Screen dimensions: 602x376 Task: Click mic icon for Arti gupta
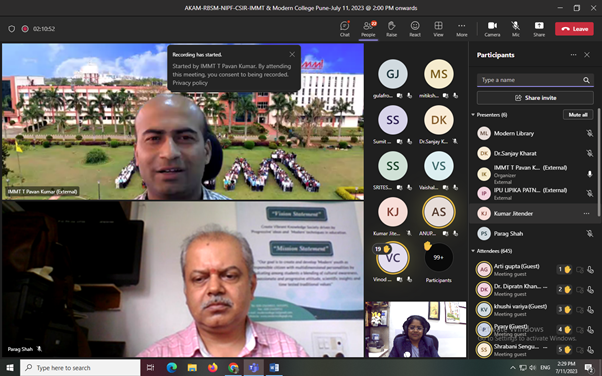point(590,270)
